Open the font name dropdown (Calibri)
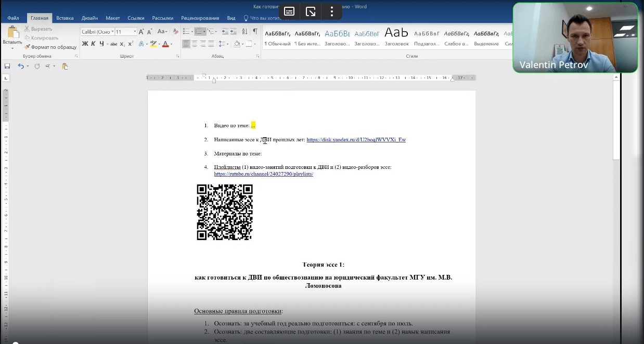This screenshot has width=644, height=344. coord(112,32)
